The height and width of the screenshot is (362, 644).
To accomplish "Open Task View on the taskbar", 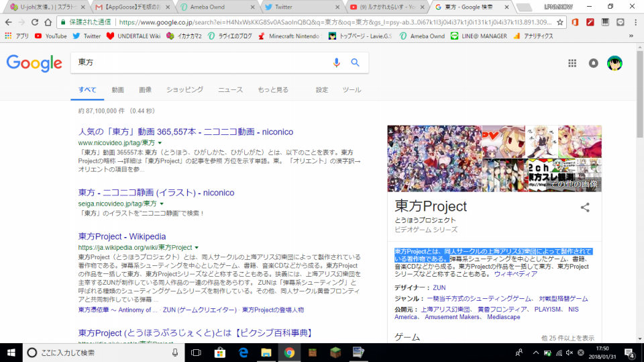I will [x=197, y=353].
